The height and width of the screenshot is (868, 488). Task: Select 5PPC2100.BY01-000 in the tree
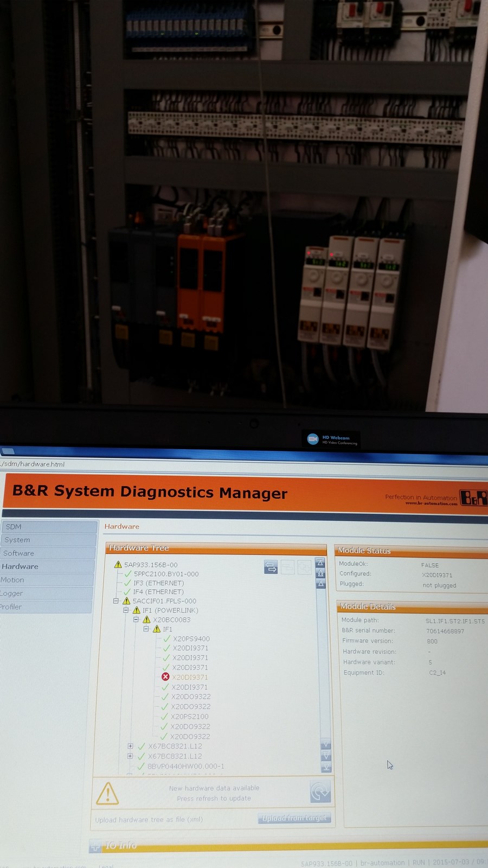point(166,574)
